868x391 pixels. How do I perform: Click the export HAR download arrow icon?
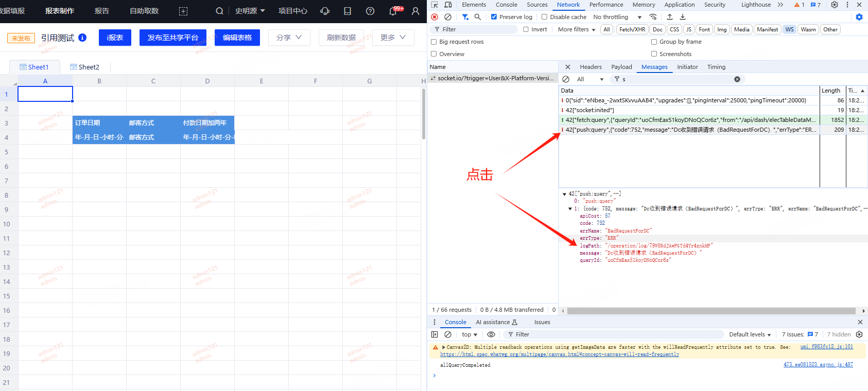pos(683,17)
